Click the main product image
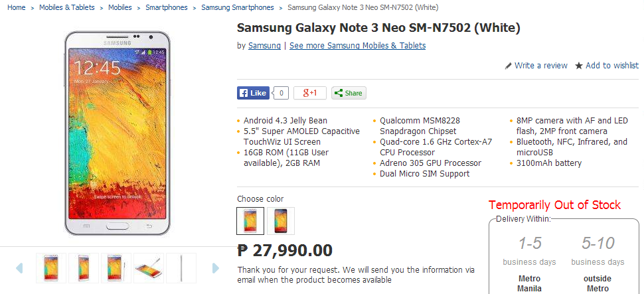This screenshot has width=644, height=294. (118, 133)
